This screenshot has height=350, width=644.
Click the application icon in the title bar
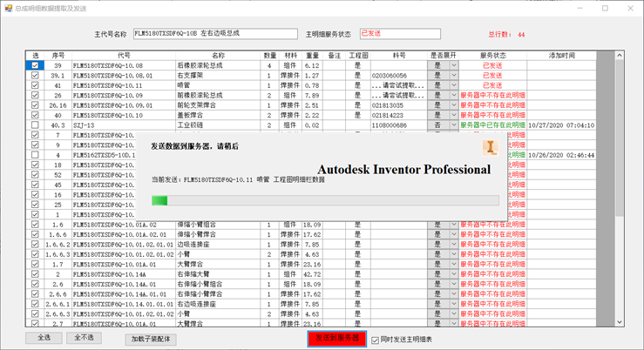click(x=8, y=7)
